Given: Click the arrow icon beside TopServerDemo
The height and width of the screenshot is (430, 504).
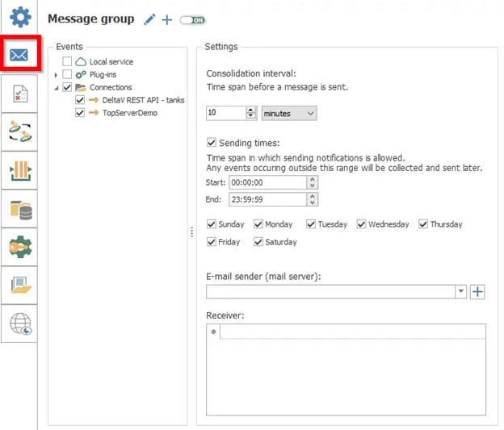Looking at the screenshot, I should pos(94,113).
